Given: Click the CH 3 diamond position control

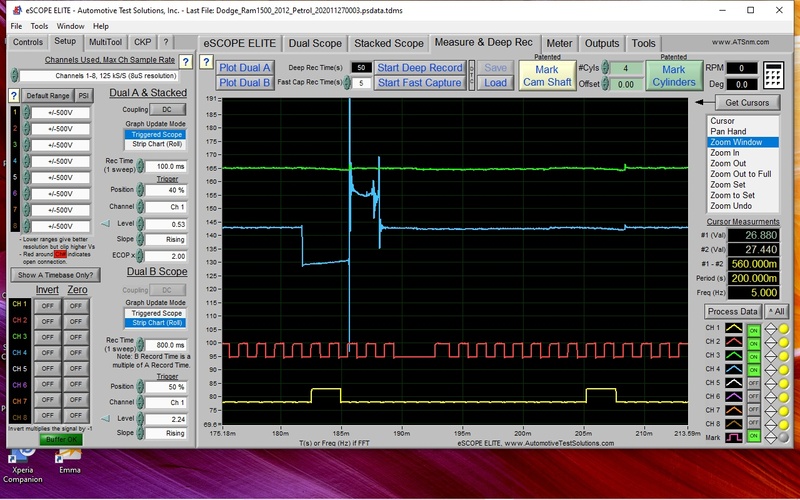Looking at the screenshot, I should pyautogui.click(x=770, y=356).
